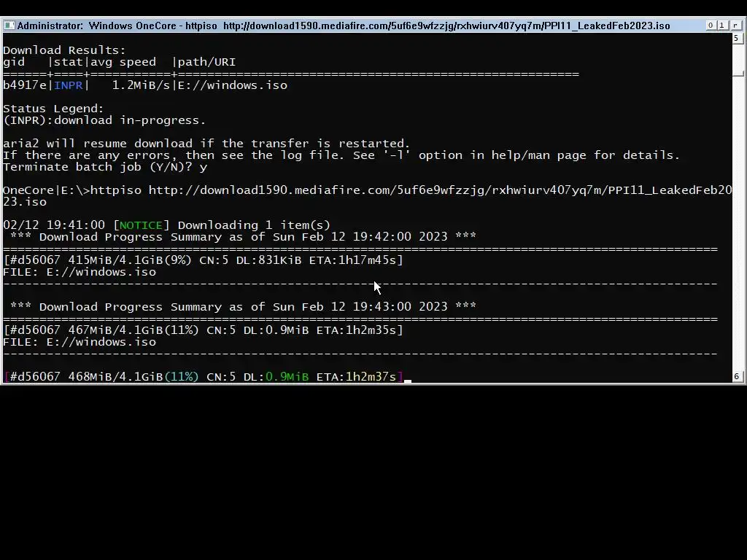The image size is (747, 560).
Task: Click the 'Download Results:' heading line
Action: (64, 50)
